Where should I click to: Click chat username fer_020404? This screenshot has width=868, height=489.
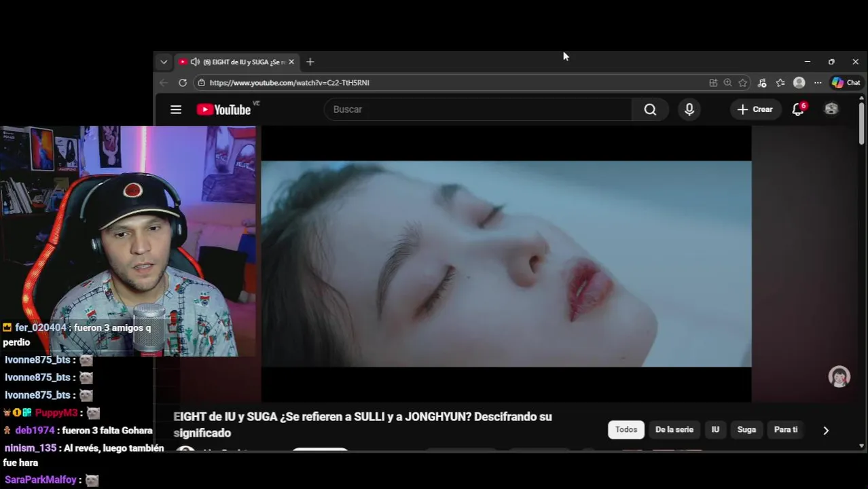[x=41, y=328]
